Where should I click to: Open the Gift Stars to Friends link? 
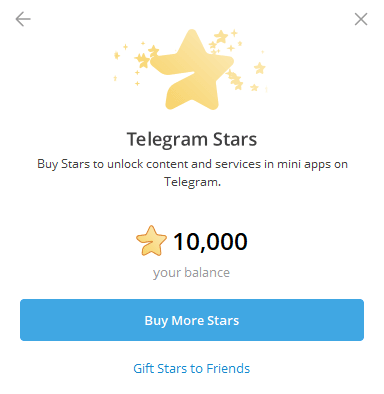pyautogui.click(x=192, y=368)
